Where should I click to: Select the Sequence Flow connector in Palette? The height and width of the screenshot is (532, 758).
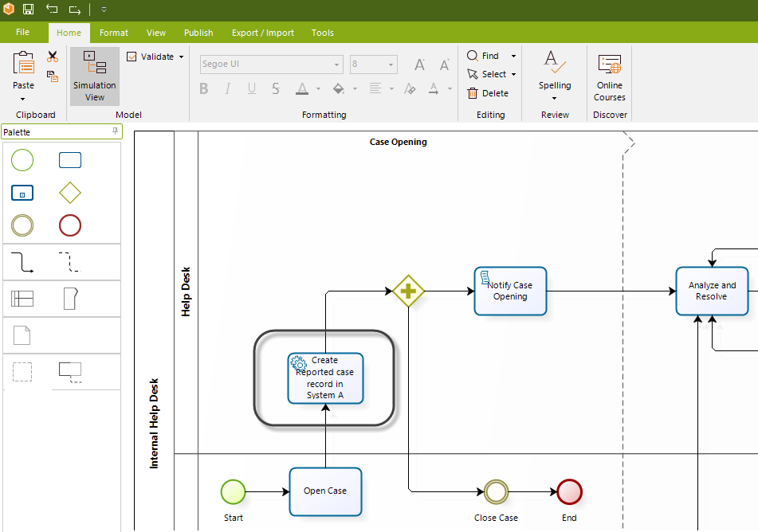click(22, 262)
